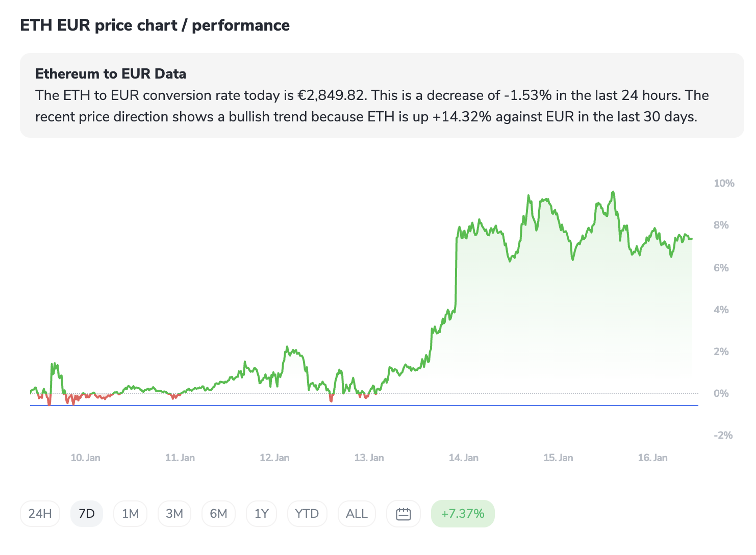Click the 12. Jan axis label
756x555 pixels.
(x=274, y=458)
